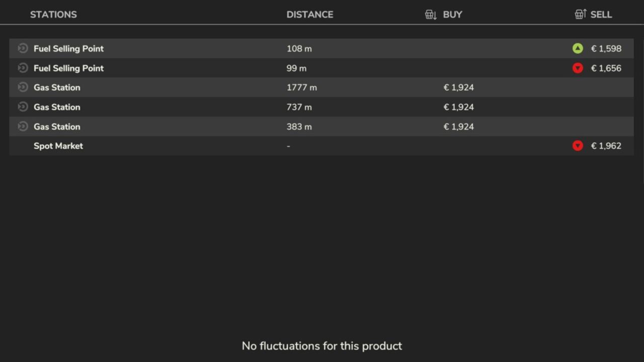Viewport: 644px width, 362px height.
Task: Click the map marker icon of the 383 m Gas Station
Action: click(x=23, y=126)
